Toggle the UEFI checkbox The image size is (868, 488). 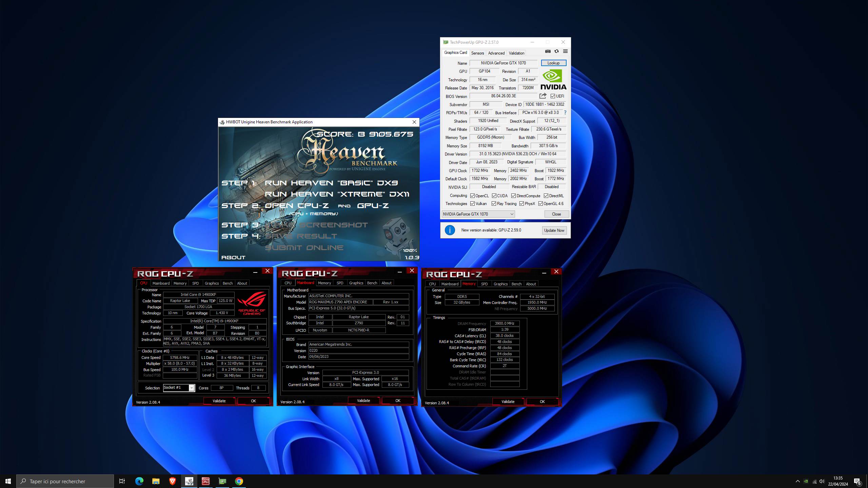click(x=553, y=96)
